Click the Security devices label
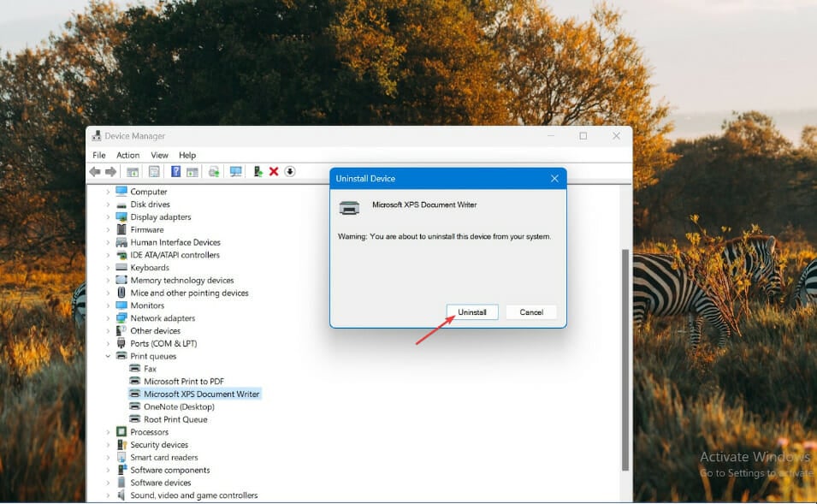This screenshot has height=504, width=817. [159, 445]
